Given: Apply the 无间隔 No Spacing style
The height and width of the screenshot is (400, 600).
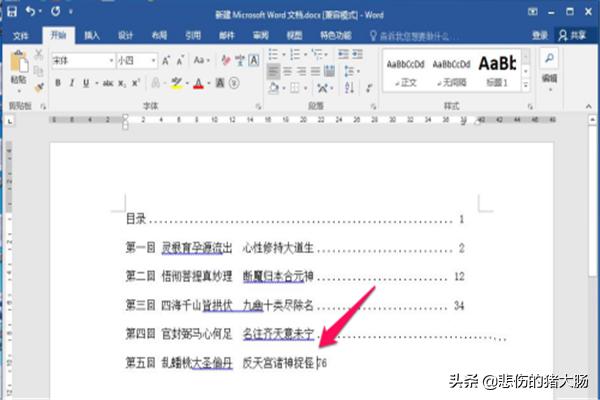Looking at the screenshot, I should [x=452, y=71].
